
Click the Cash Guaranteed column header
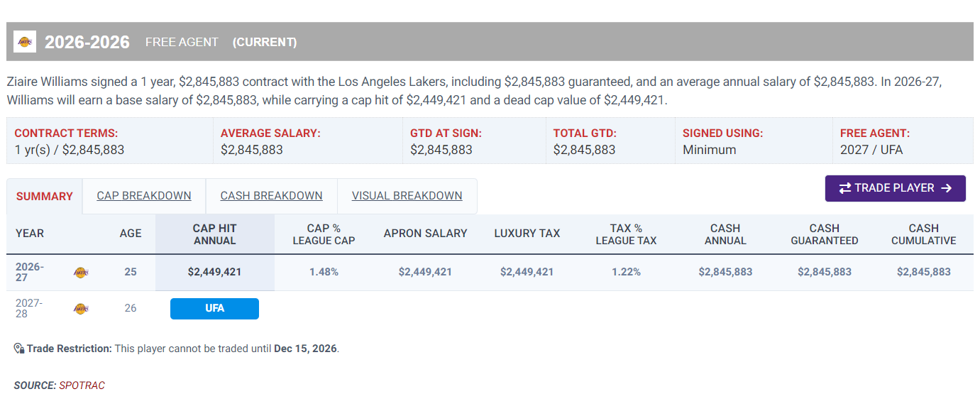tap(825, 234)
